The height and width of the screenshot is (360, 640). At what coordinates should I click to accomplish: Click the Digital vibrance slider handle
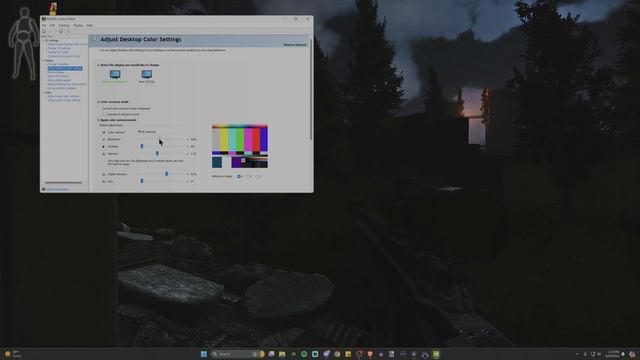pos(167,174)
